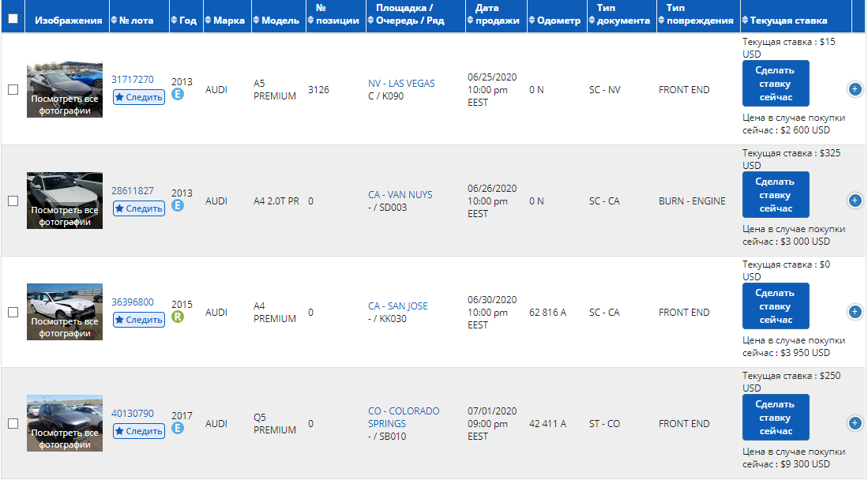Click the E badge on the 2017 Audi Q5
The width and height of the screenshot is (868, 480).
tap(178, 428)
